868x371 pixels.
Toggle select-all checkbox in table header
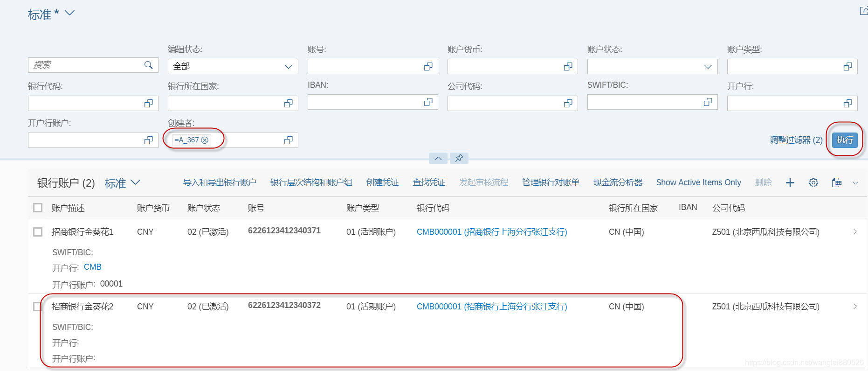38,208
